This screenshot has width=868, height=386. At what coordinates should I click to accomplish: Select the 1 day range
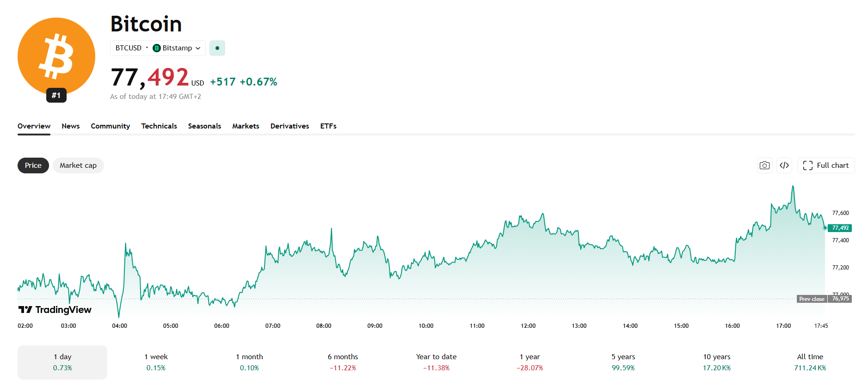(x=62, y=362)
